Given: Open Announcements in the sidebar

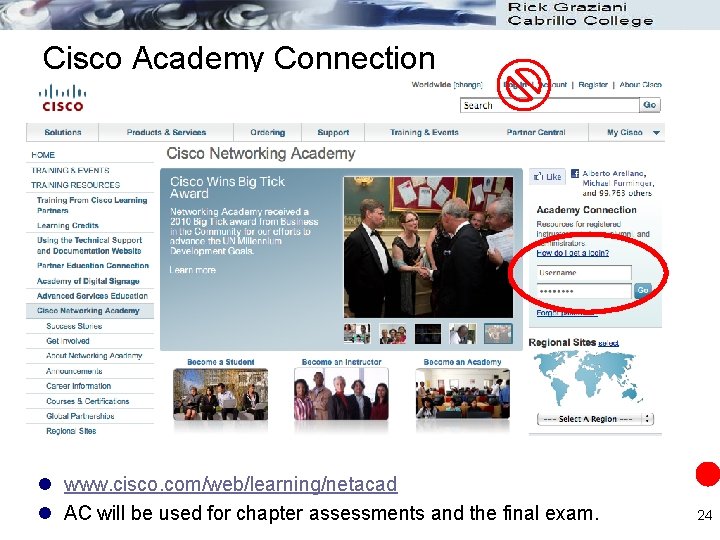Looking at the screenshot, I should click(x=74, y=371).
